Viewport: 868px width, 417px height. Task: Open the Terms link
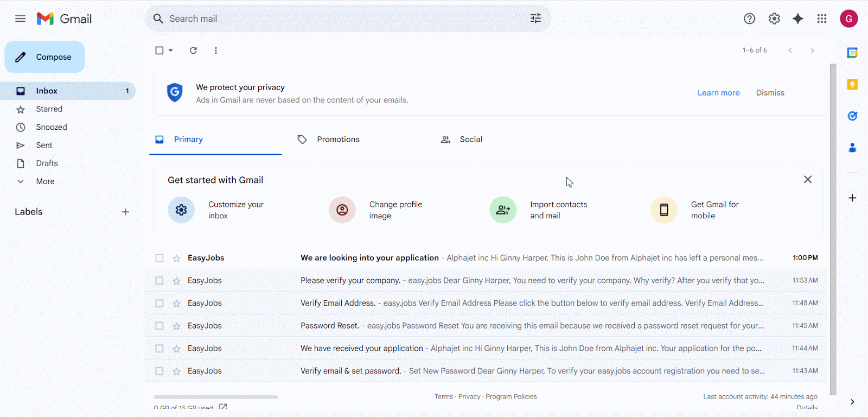[443, 397]
